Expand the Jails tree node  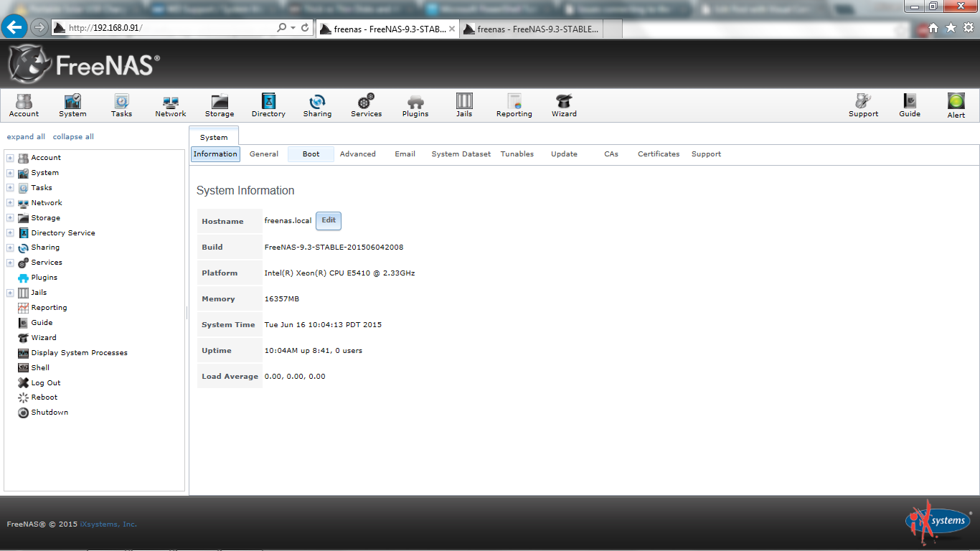tap(10, 293)
